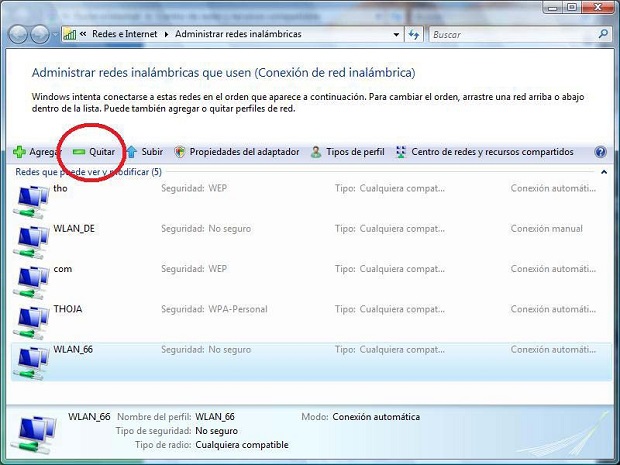Click Seguridad: No seguro for WLAN_DE
Viewport: 620px width, 465px height.
tap(206, 229)
